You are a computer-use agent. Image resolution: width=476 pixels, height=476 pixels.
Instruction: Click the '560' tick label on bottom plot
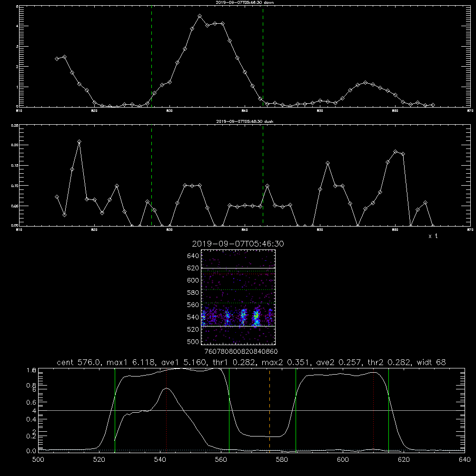(x=221, y=460)
